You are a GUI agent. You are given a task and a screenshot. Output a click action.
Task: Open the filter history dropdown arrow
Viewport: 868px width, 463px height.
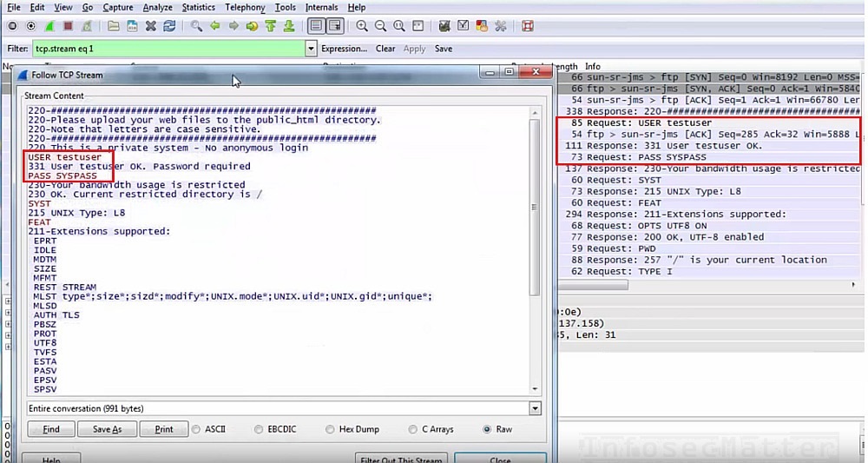[x=311, y=49]
